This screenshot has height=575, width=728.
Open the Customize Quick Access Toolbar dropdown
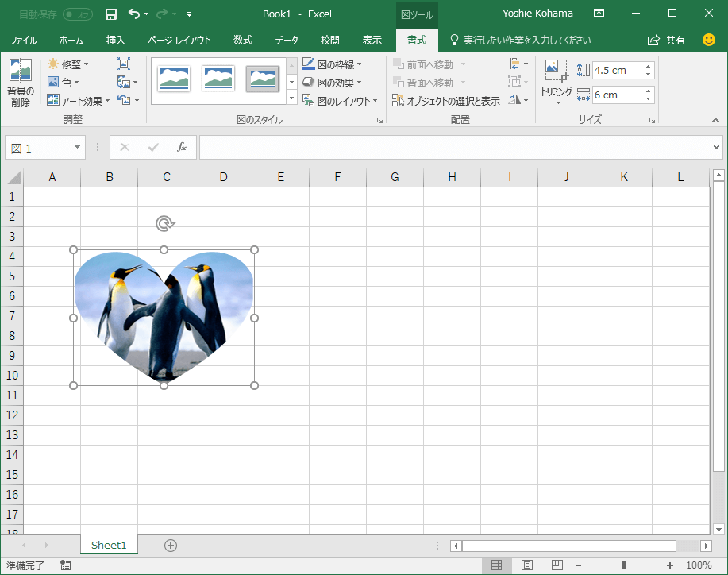189,14
